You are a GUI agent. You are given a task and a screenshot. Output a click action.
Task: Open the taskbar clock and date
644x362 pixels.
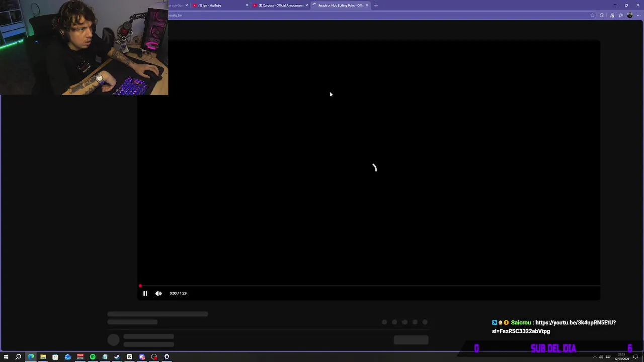622,357
